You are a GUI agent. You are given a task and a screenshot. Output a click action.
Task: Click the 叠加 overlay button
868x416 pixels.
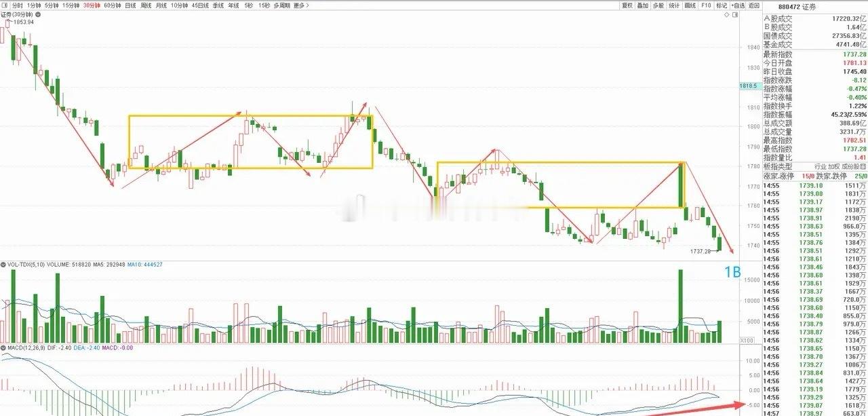tap(642, 5)
